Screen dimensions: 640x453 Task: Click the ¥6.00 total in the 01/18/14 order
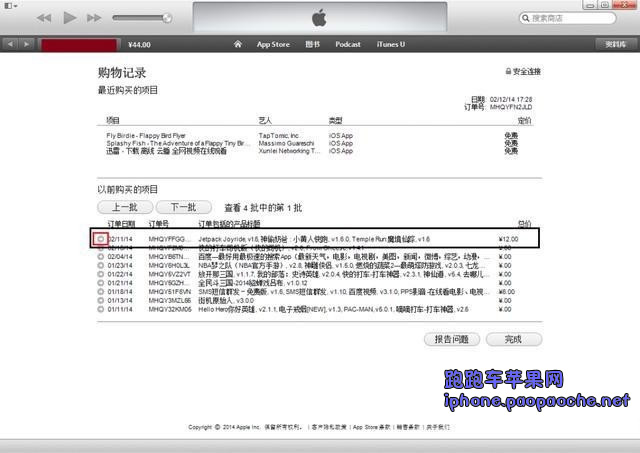click(x=507, y=292)
